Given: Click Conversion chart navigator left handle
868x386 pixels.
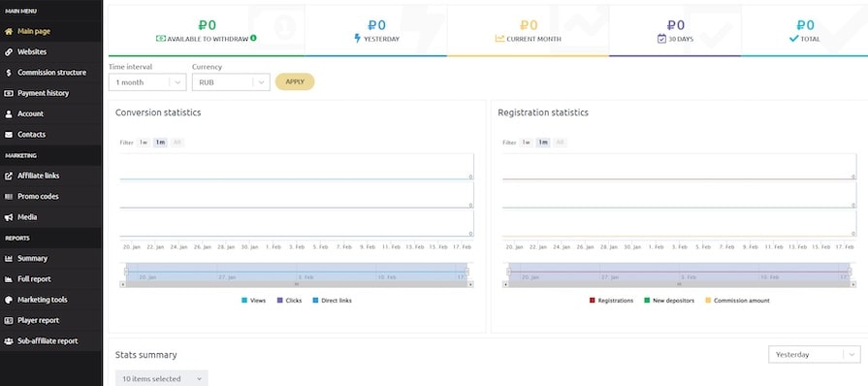Looking at the screenshot, I should [126, 272].
